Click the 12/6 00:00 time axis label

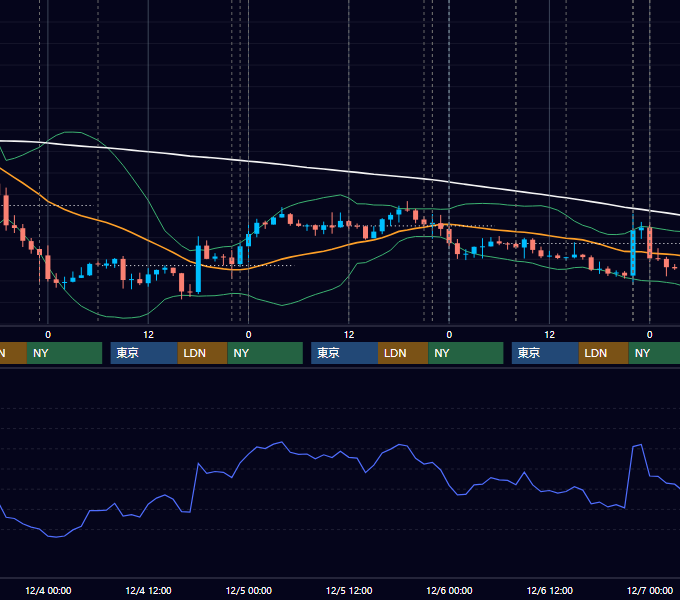point(449,590)
